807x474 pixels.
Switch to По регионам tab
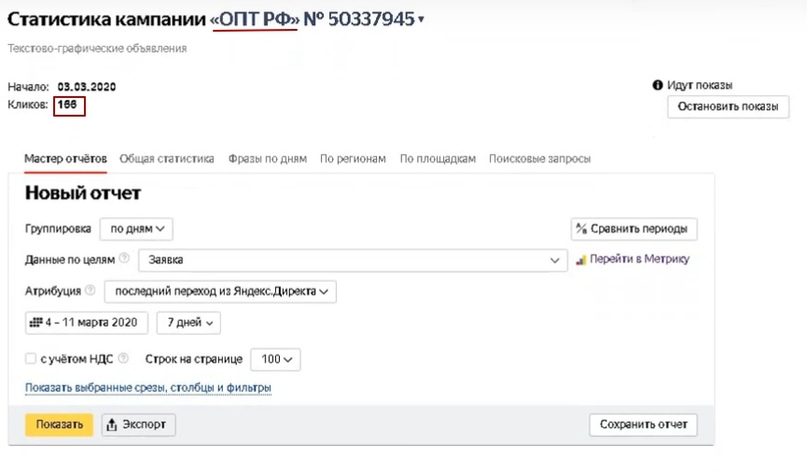click(x=353, y=159)
